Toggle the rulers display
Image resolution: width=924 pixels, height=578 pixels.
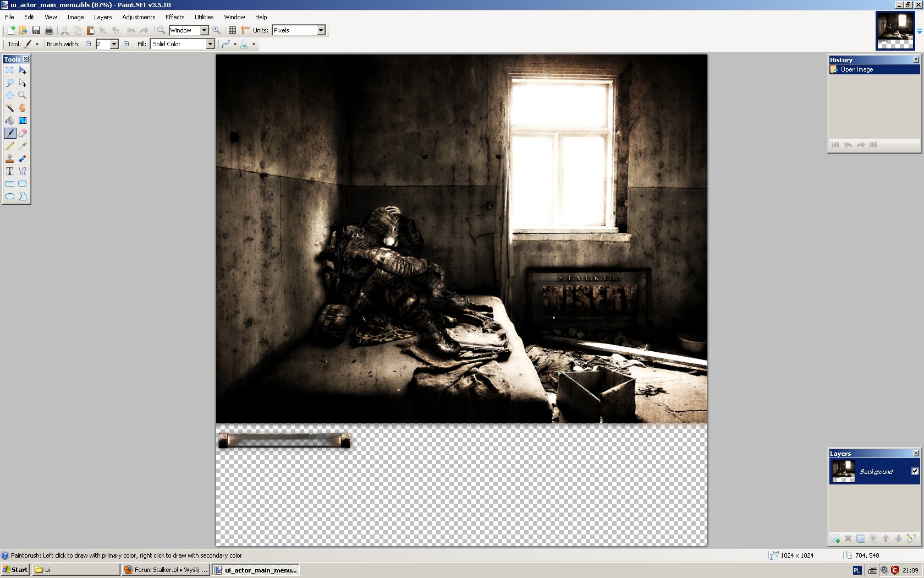pos(245,30)
